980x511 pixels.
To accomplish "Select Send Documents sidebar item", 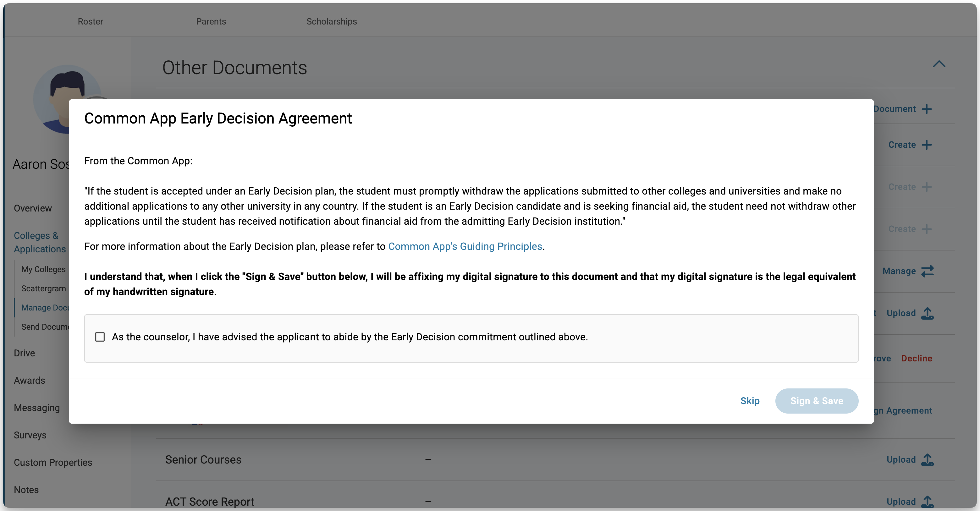I will tap(45, 327).
